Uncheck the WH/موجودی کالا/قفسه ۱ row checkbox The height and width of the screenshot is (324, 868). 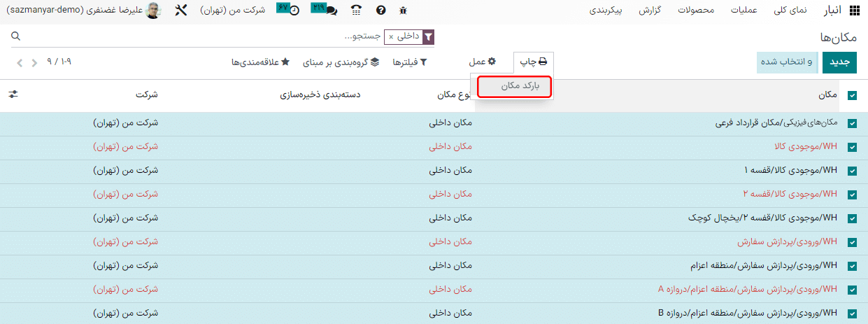point(852,171)
